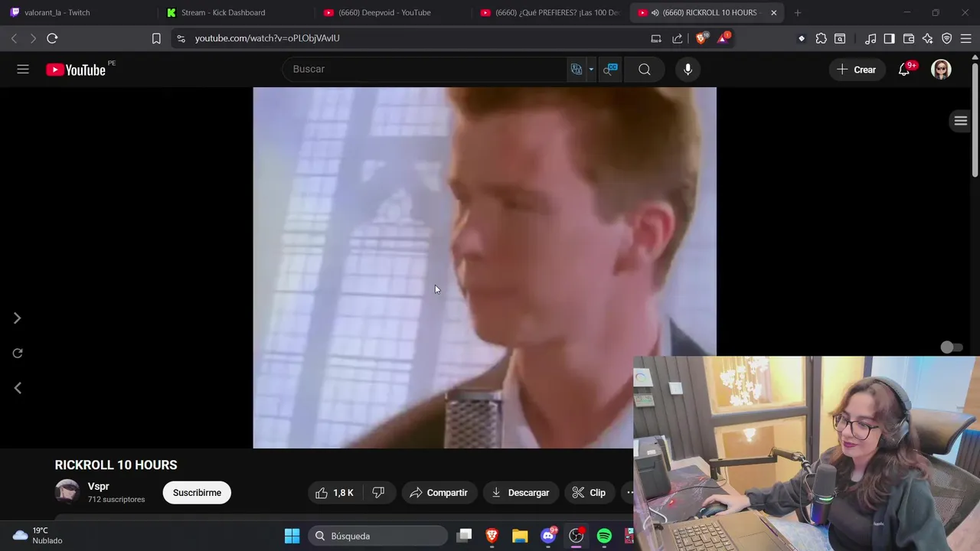This screenshot has height=551, width=980.
Task: Switch to ¿Qué PREFIERES? tab
Action: coord(549,12)
